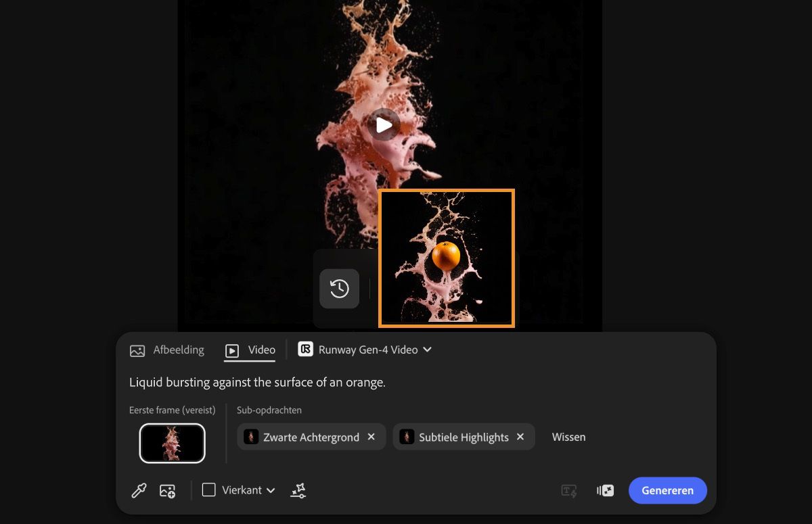
Task: Click the Afbeelding image icon
Action: (x=137, y=350)
